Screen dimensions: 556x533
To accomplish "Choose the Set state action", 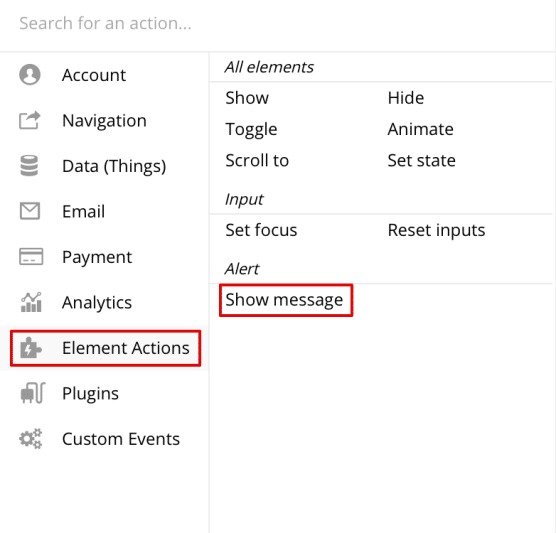I will [x=422, y=160].
